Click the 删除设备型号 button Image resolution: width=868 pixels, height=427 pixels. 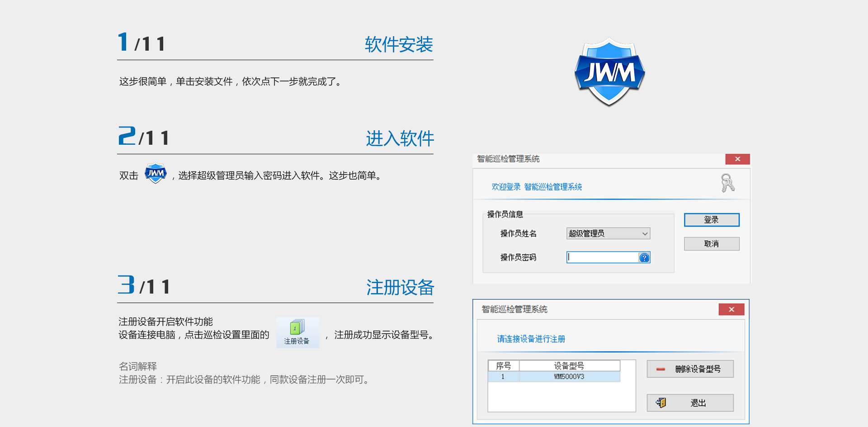pos(690,369)
